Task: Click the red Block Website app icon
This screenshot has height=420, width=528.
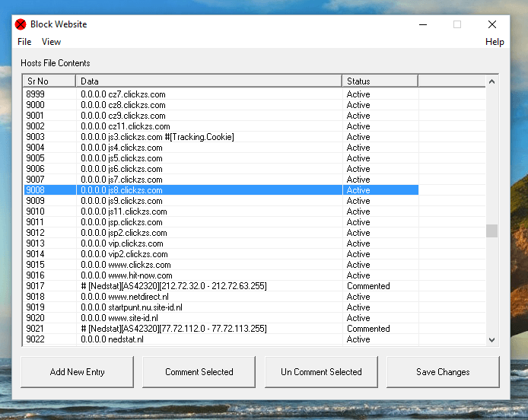Action: [x=21, y=24]
